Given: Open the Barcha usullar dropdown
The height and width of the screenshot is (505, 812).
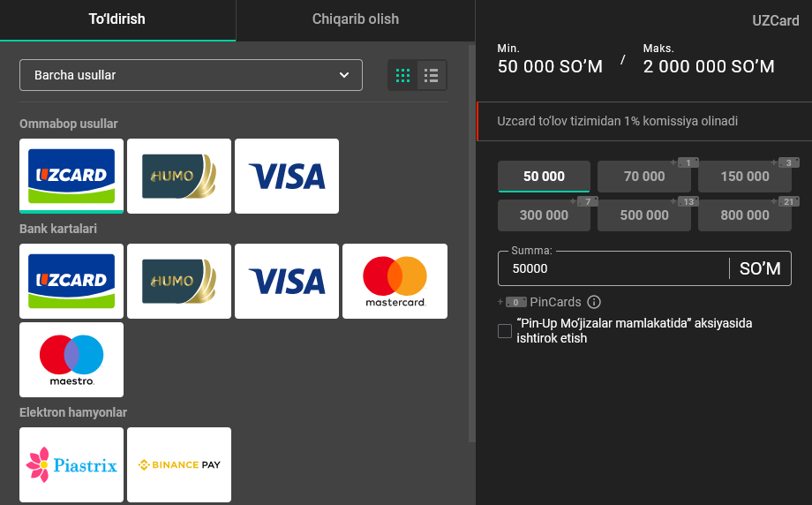Looking at the screenshot, I should click(x=191, y=75).
